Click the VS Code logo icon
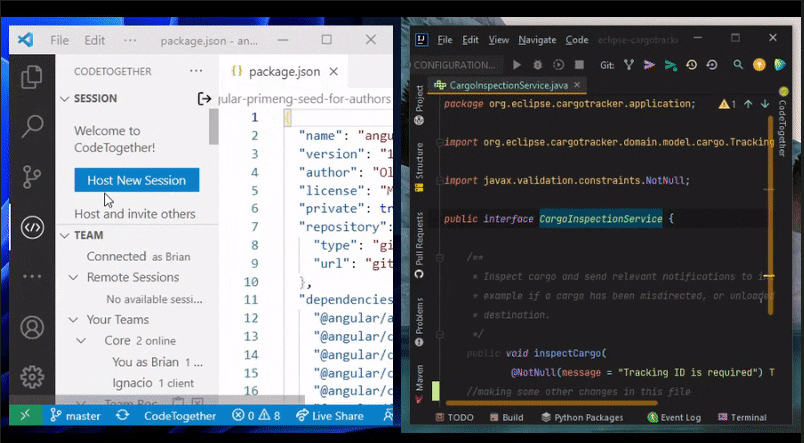 point(25,40)
